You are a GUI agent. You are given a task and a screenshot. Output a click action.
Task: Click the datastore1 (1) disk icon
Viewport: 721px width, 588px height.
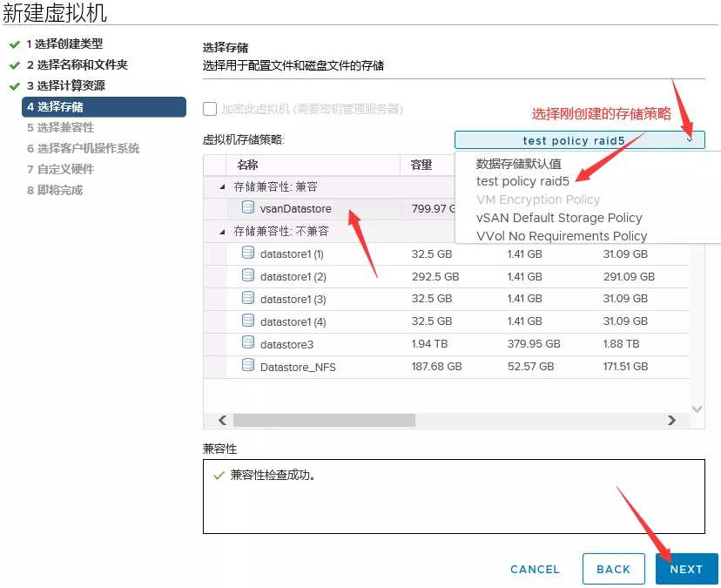248,253
